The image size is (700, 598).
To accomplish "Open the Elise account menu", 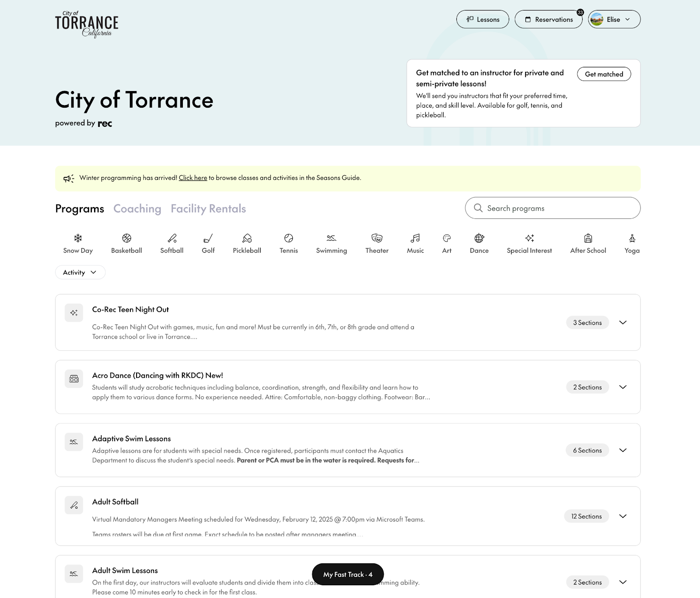I will tap(614, 19).
